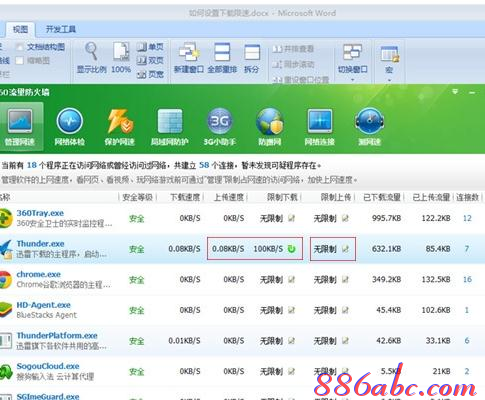Viewport: 485px width, 400px height.
Task: Open the 局域网防护 LAN protection section
Action: pyautogui.click(x=169, y=127)
